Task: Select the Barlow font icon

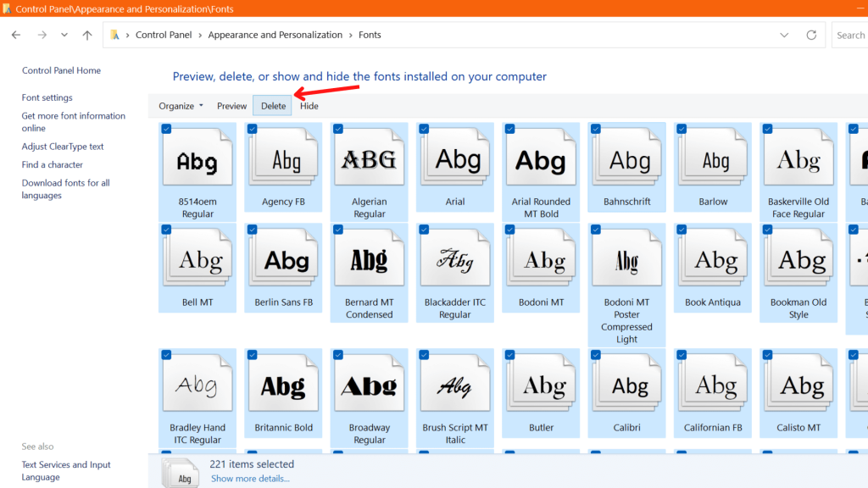Action: point(712,157)
